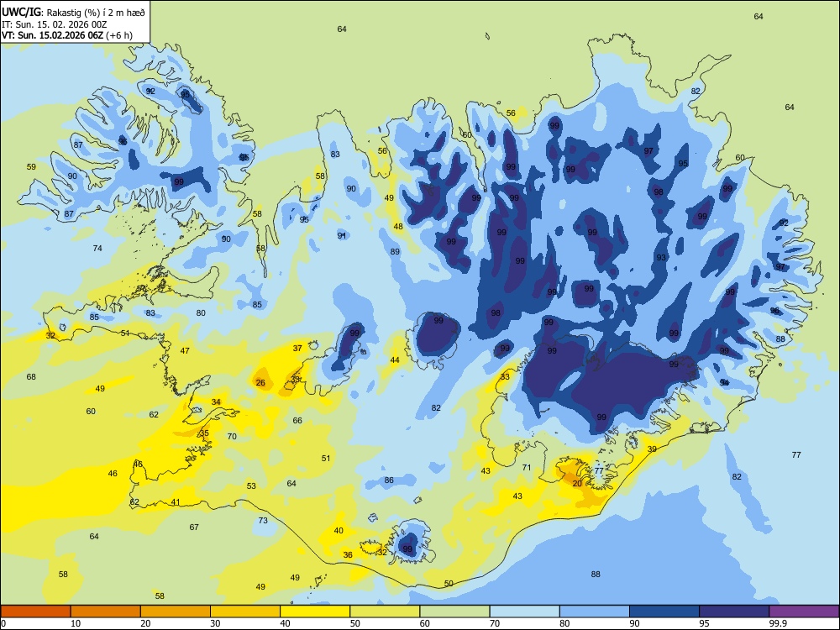Viewport: 840px width, 630px height.
Task: Click the 44 humidity value on the map
Action: click(395, 360)
